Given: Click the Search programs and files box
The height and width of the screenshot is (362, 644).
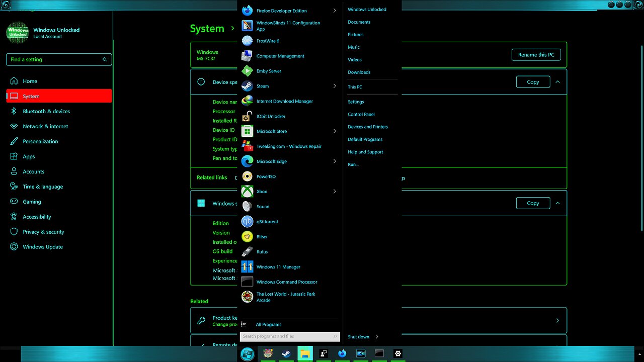Looking at the screenshot, I should click(x=290, y=336).
